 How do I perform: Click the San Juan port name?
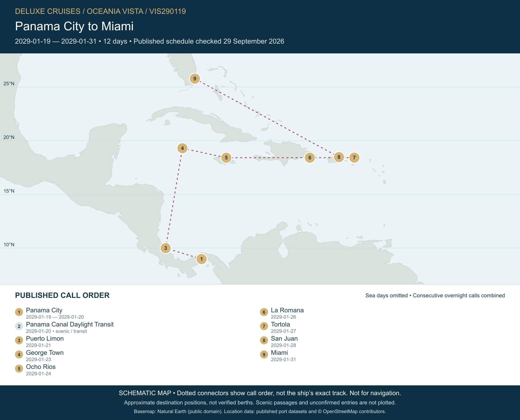coord(284,339)
